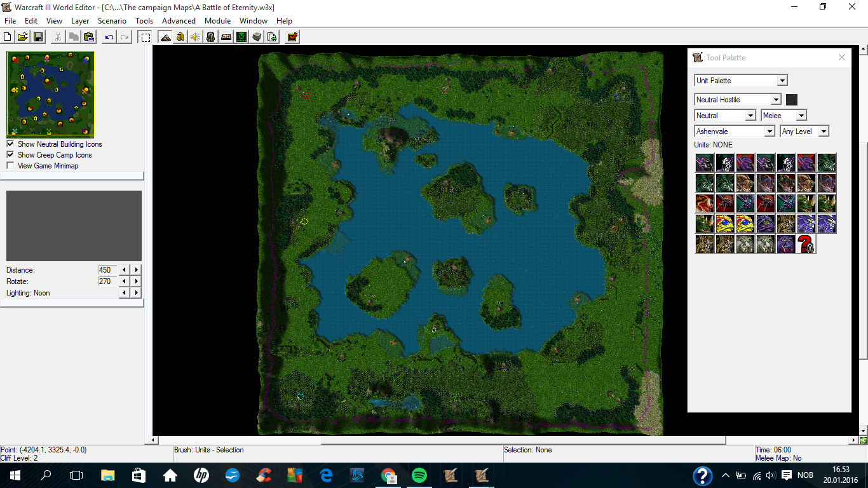Open the Object Editor helmet icon
The height and width of the screenshot is (488, 868).
coord(211,37)
